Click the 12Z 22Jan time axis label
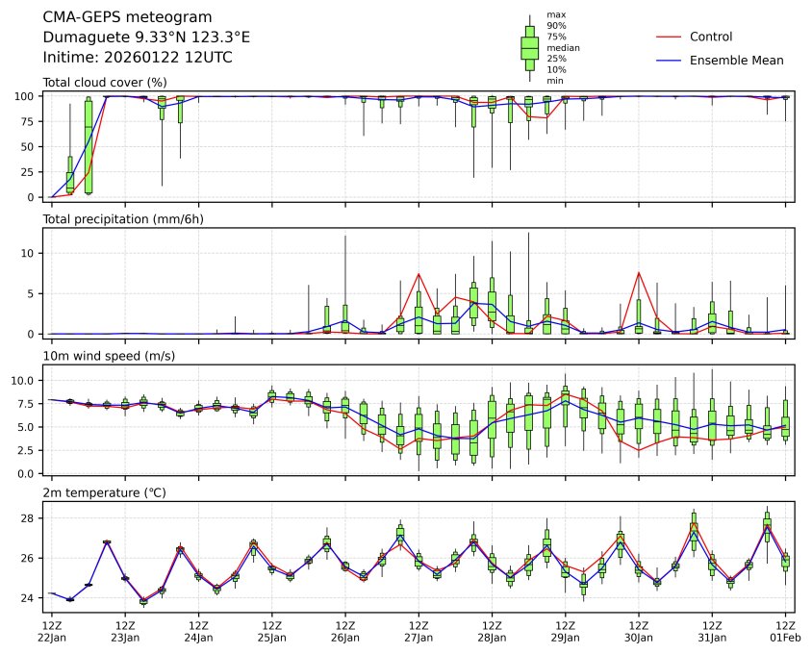The image size is (812, 654). [52, 631]
